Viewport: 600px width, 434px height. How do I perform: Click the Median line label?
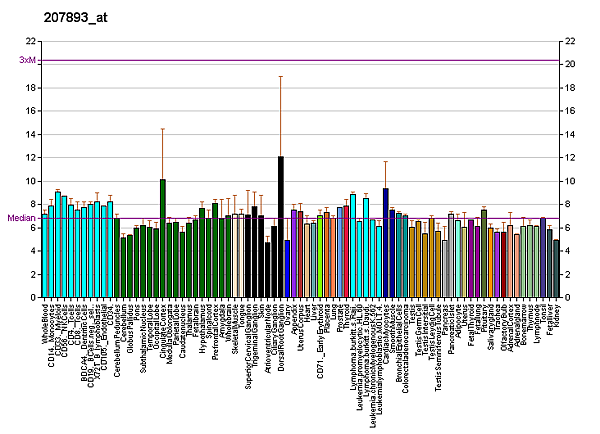point(20,218)
